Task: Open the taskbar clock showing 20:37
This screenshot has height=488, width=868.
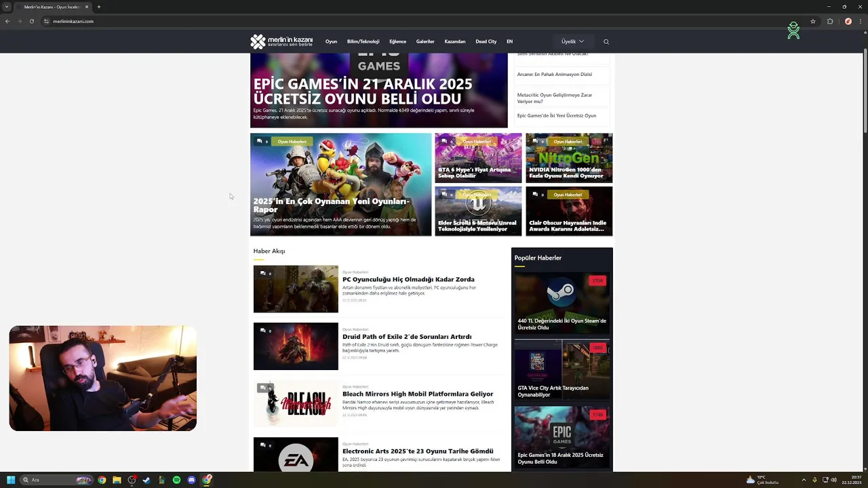Action: 852,480
